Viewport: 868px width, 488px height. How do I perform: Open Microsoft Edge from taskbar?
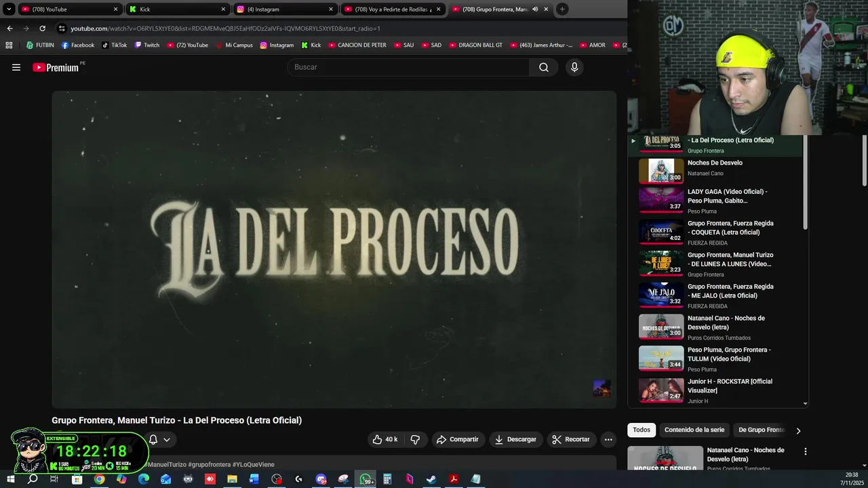click(x=144, y=479)
